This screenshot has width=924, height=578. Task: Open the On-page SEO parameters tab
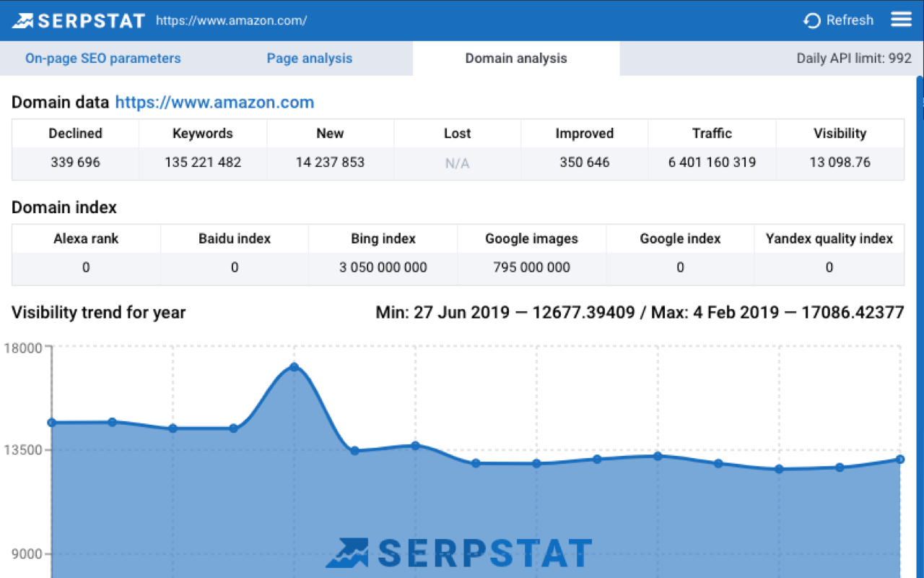[x=103, y=59]
